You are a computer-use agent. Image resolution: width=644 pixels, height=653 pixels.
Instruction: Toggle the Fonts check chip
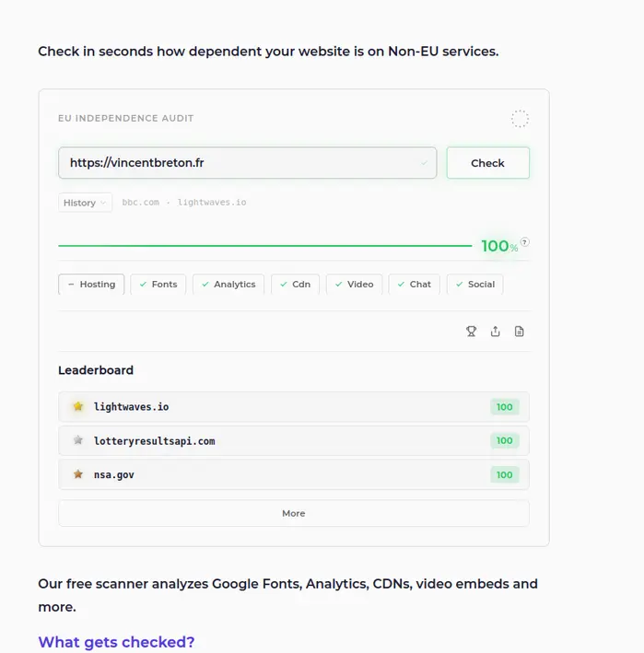pos(158,285)
